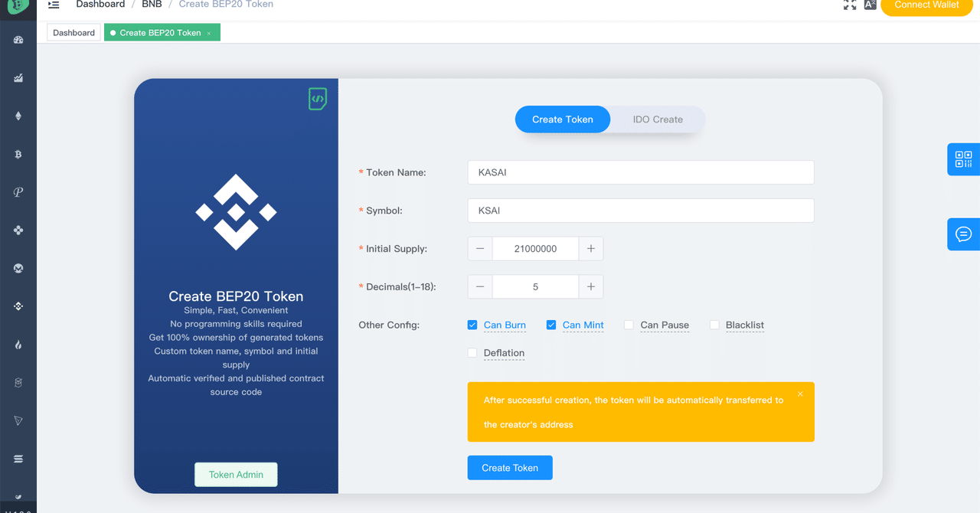The height and width of the screenshot is (513, 980).
Task: Open the language translation icon in the header
Action: pos(870,5)
